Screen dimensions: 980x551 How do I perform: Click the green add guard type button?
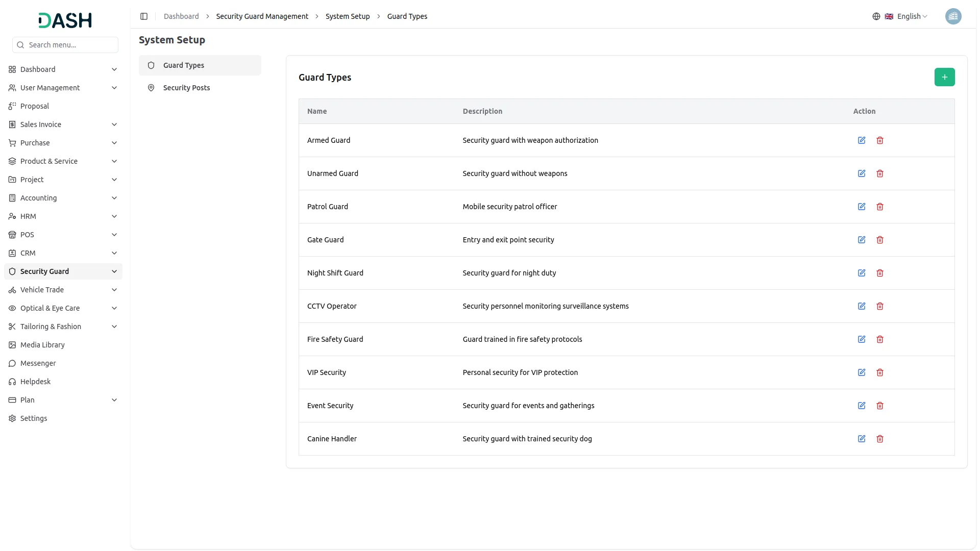[x=944, y=77]
